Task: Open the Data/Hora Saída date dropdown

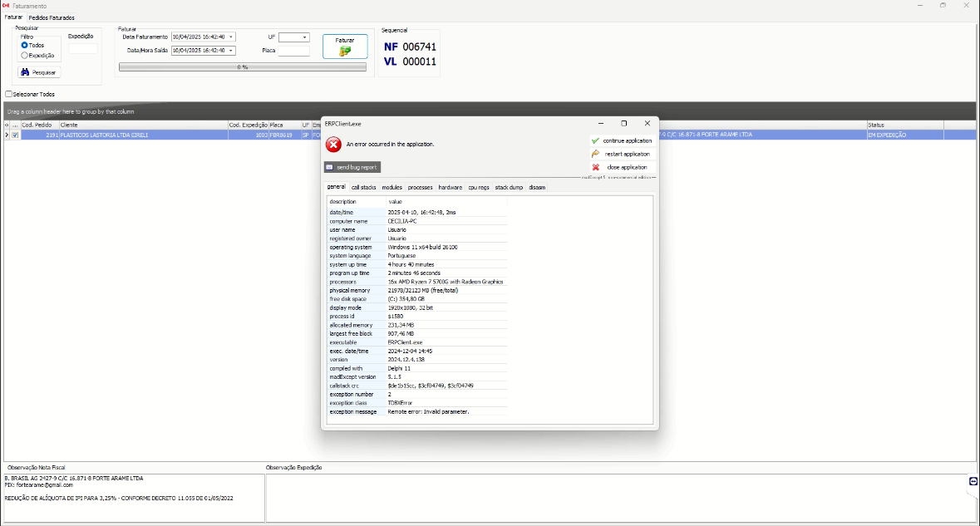Action: [231, 51]
